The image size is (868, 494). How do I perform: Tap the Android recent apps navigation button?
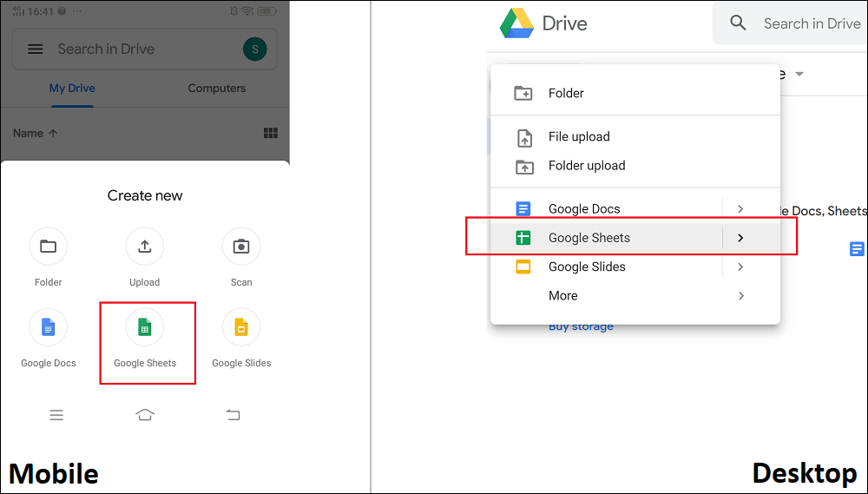pos(56,415)
